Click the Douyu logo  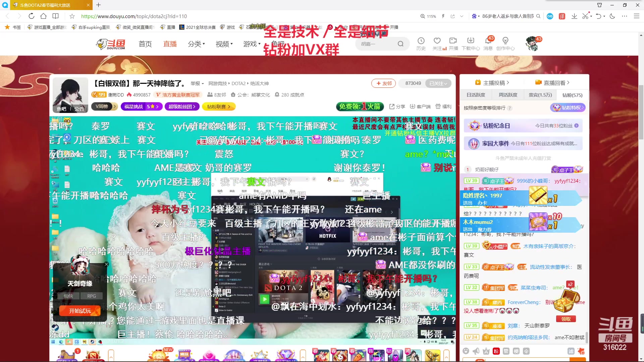point(111,44)
